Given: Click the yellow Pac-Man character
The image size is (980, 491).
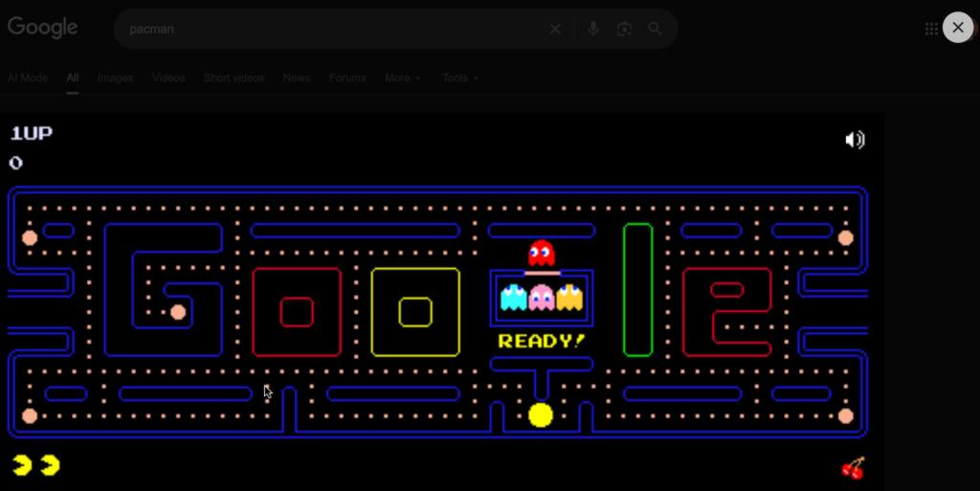Looking at the screenshot, I should (541, 414).
